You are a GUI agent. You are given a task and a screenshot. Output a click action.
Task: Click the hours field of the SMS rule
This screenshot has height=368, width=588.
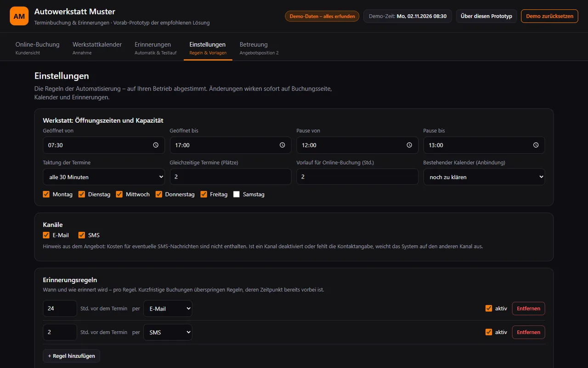(x=60, y=332)
